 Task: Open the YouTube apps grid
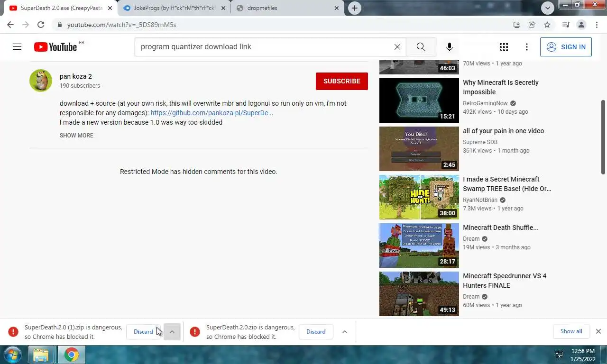[x=504, y=46]
